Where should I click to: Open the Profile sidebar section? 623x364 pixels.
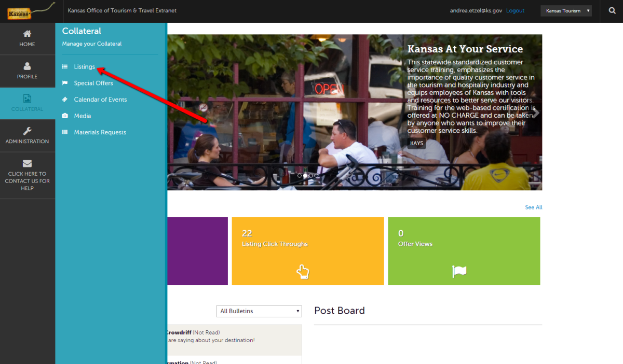click(28, 71)
